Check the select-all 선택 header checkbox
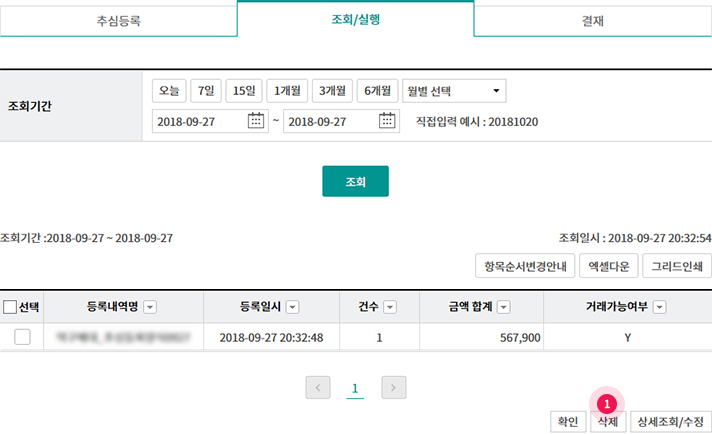The height and width of the screenshot is (434, 712). point(10,307)
